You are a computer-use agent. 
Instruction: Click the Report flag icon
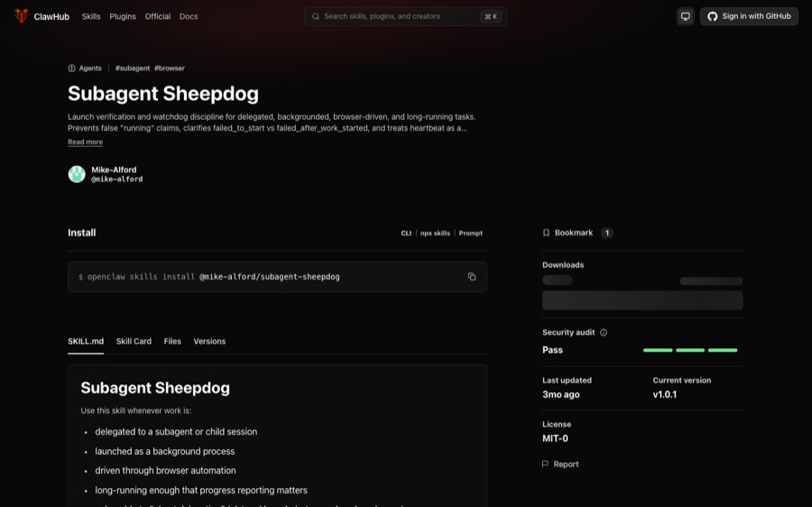coord(545,464)
